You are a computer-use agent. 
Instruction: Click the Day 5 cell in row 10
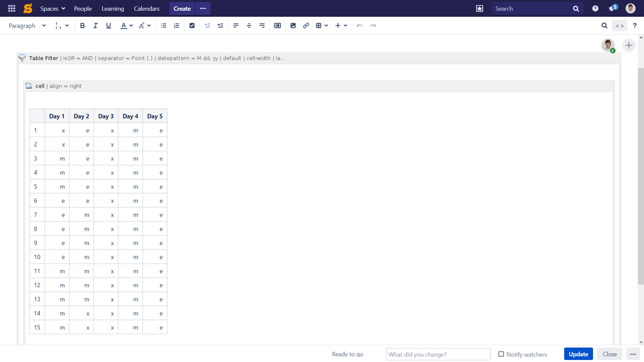(155, 257)
